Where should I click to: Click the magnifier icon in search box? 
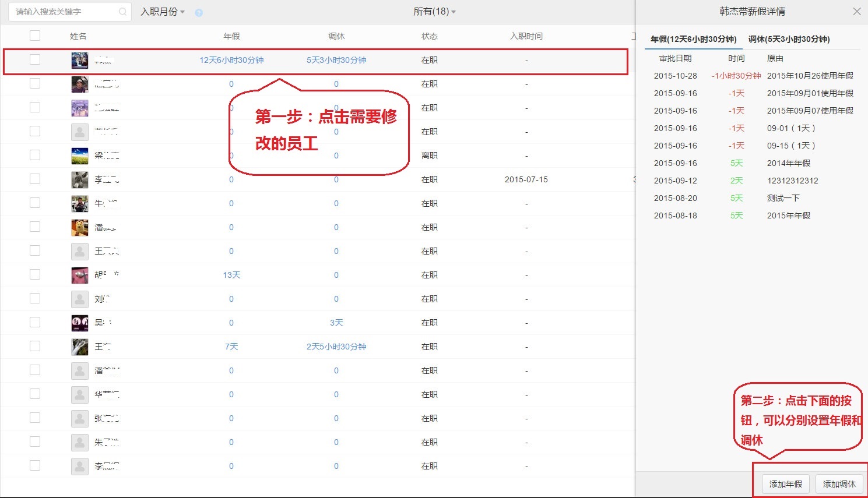point(122,12)
